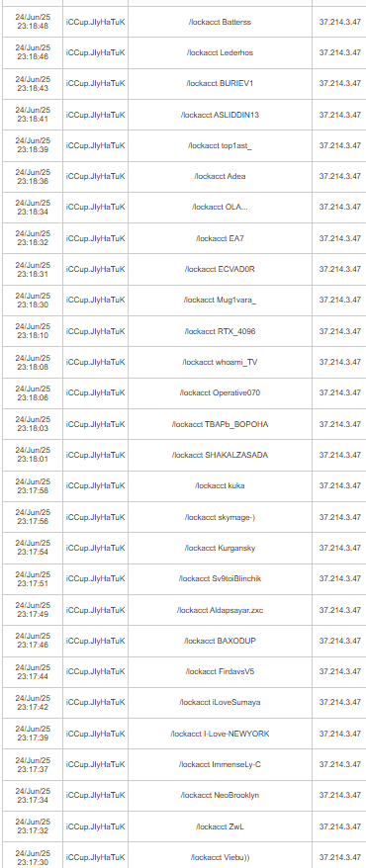Select the /lockacct Kurgansky log entry
Image resolution: width=366 pixels, height=868 pixels.
click(220, 548)
